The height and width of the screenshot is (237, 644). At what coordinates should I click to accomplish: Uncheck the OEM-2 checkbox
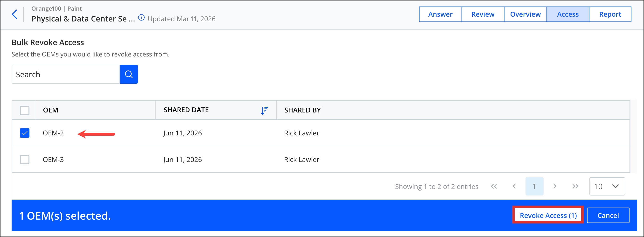tap(25, 133)
